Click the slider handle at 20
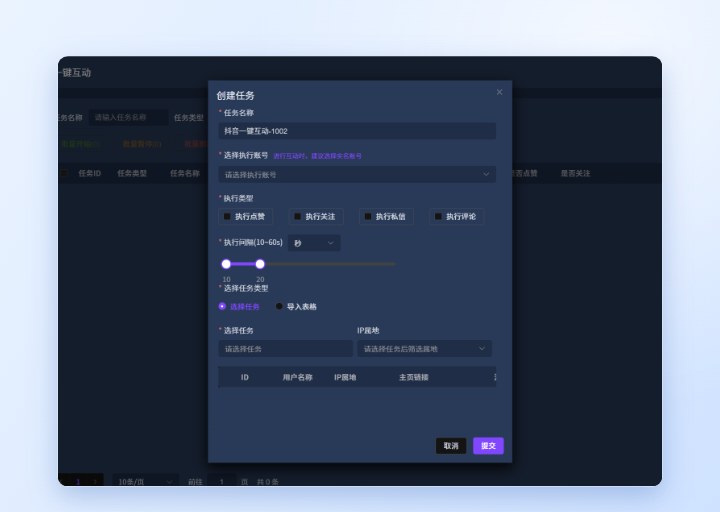Image resolution: width=720 pixels, height=512 pixels. click(x=260, y=264)
